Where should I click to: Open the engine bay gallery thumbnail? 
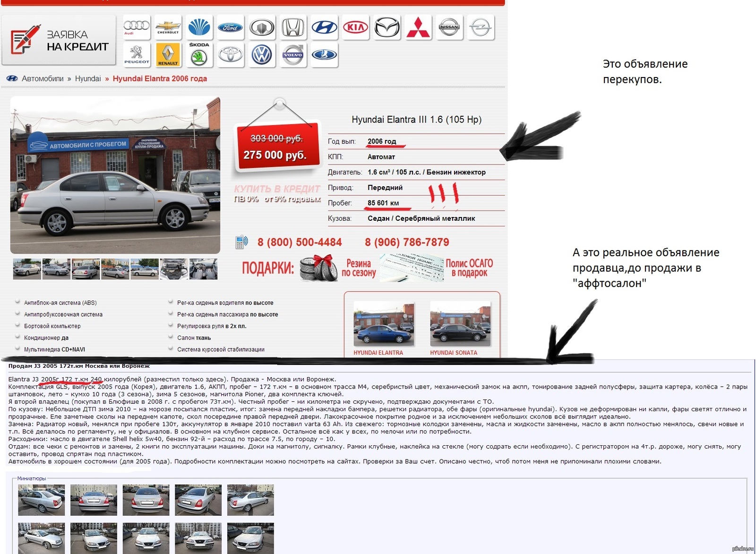[x=174, y=269]
